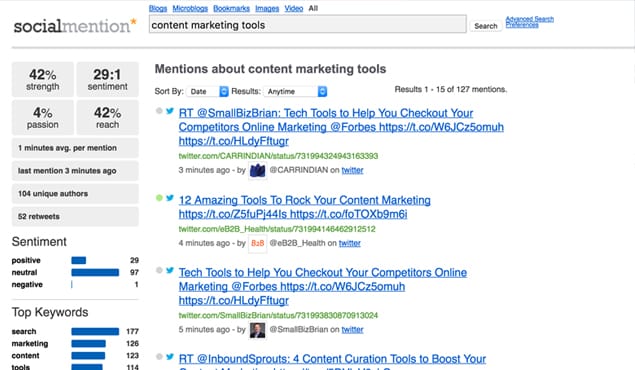Switch to Microblogs search type
635x370 pixels.
click(x=190, y=9)
